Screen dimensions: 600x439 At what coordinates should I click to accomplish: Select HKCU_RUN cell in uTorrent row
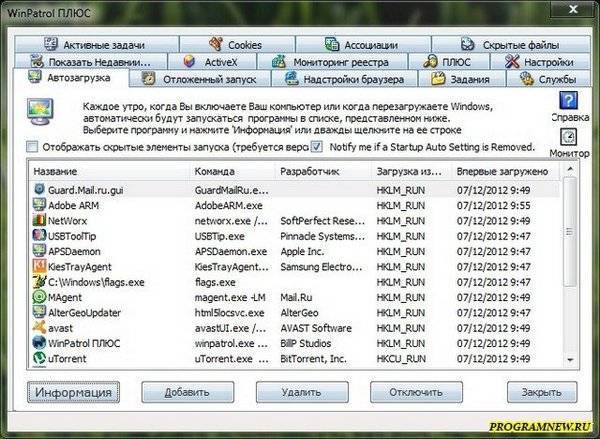tap(401, 359)
